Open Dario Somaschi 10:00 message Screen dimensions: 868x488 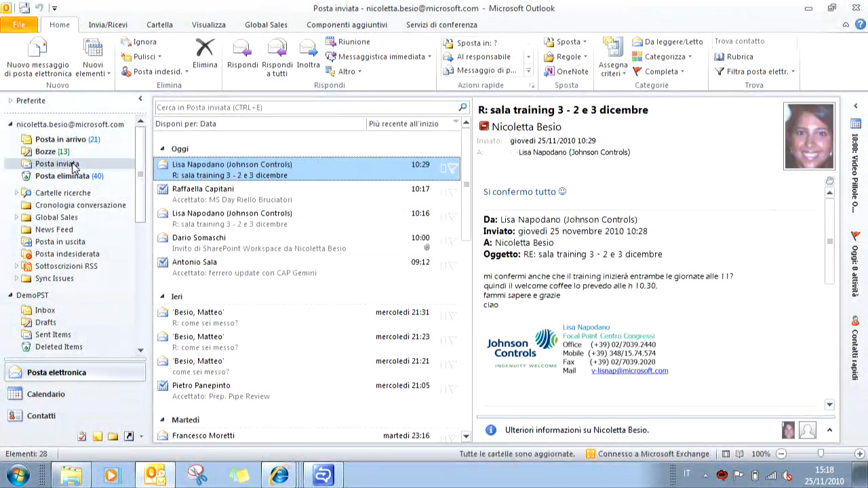pos(307,243)
